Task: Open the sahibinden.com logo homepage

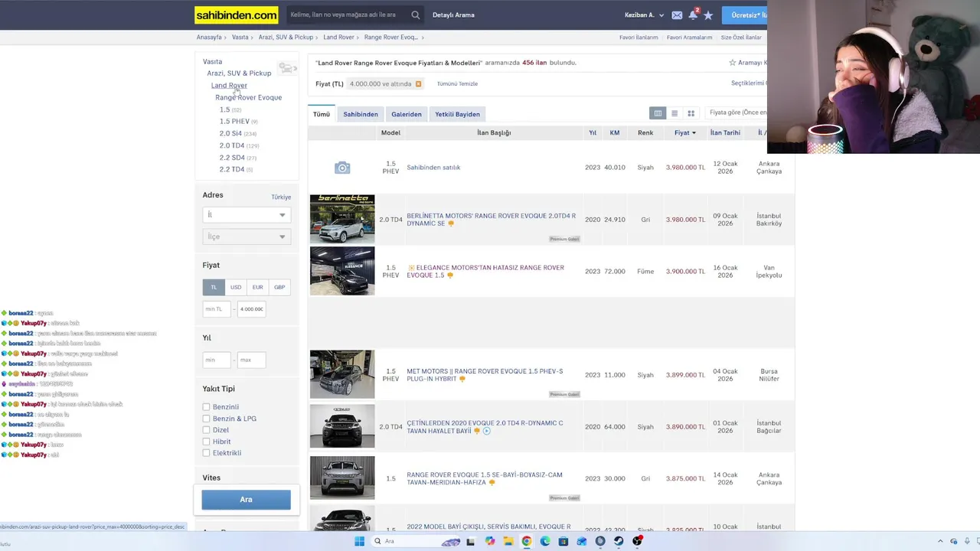Action: tap(237, 15)
